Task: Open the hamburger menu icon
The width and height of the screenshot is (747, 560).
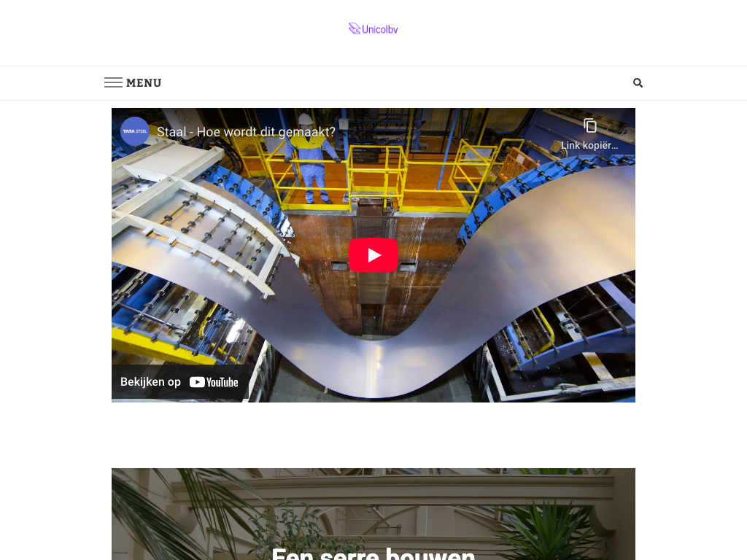Action: (x=113, y=83)
